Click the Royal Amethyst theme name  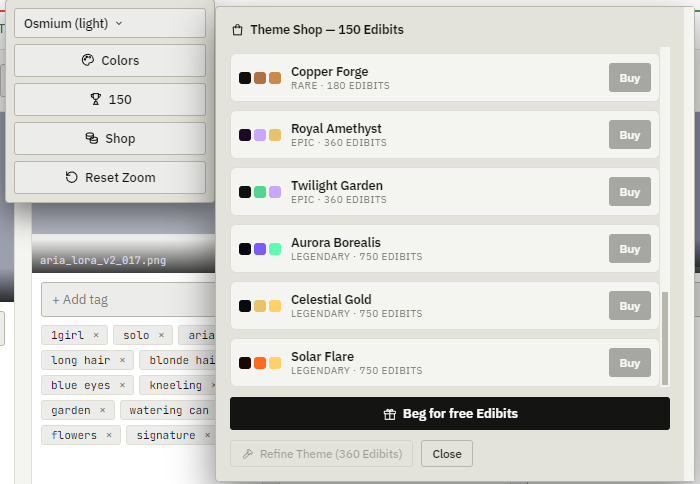tap(336, 129)
